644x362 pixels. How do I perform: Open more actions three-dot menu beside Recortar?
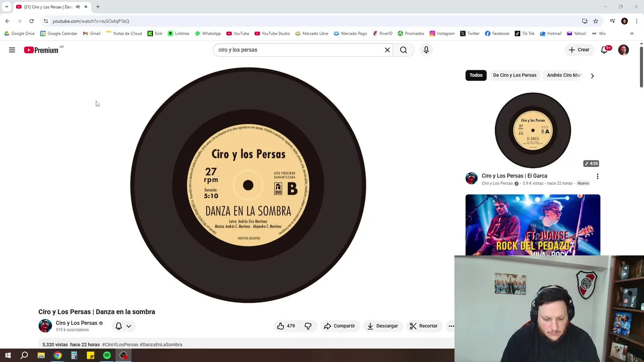(451, 326)
